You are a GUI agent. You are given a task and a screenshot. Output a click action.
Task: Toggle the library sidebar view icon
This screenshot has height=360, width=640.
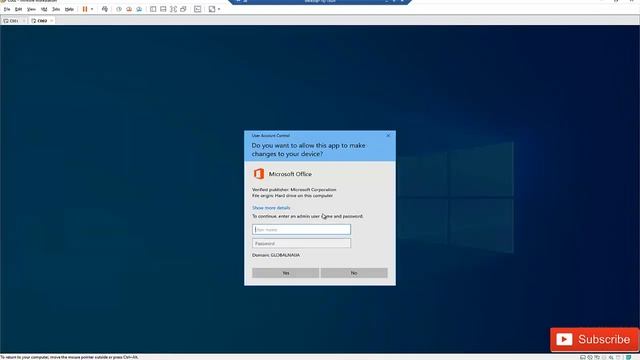[153, 9]
